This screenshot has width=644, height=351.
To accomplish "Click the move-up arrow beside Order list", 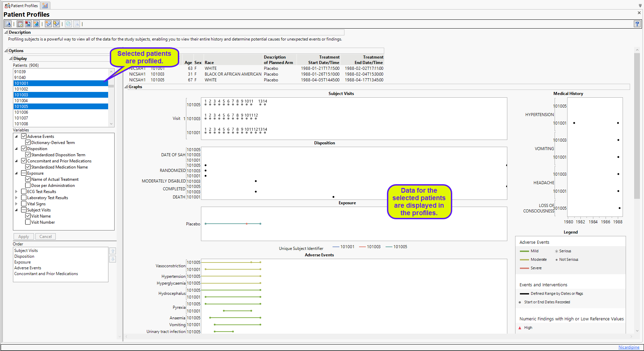I will tap(113, 251).
